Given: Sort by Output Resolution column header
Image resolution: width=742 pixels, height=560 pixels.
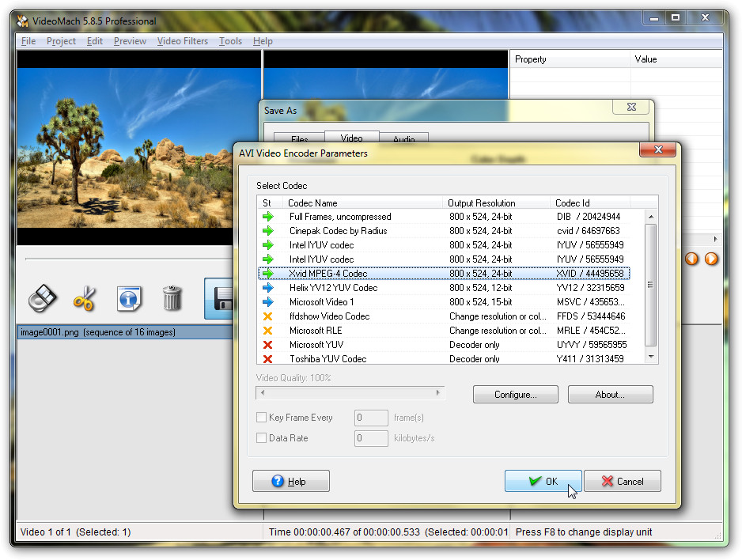Looking at the screenshot, I should (497, 203).
